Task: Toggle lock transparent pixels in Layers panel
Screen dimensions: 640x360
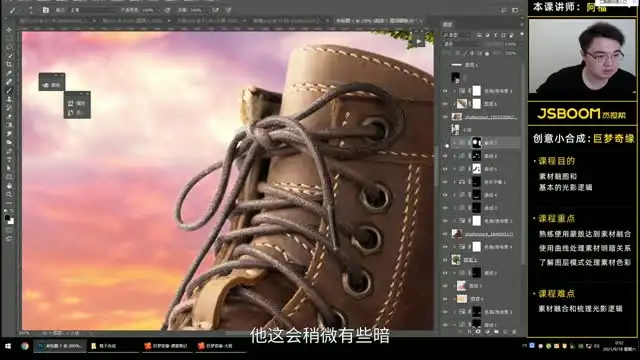Action: pos(458,53)
